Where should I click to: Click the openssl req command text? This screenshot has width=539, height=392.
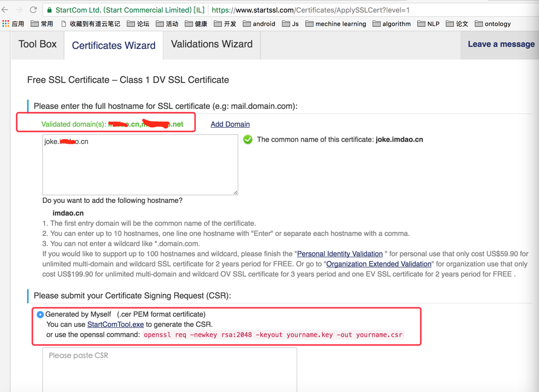click(273, 335)
